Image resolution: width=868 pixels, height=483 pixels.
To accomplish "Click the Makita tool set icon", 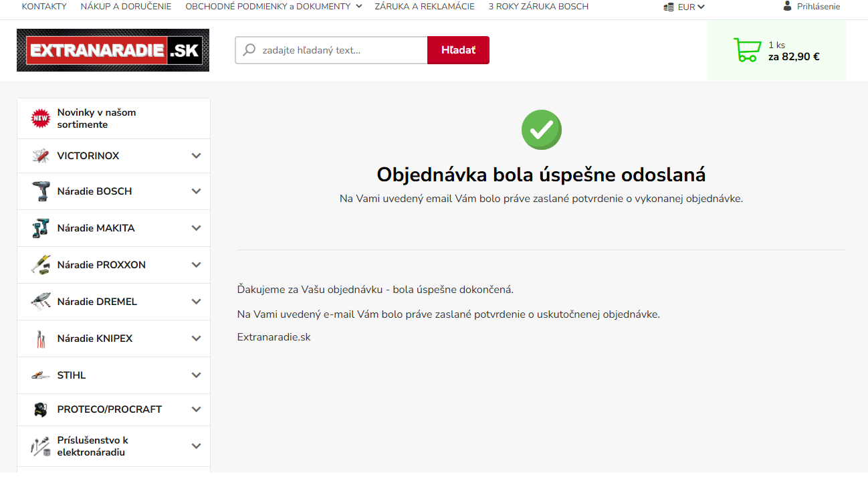I will 41,228.
